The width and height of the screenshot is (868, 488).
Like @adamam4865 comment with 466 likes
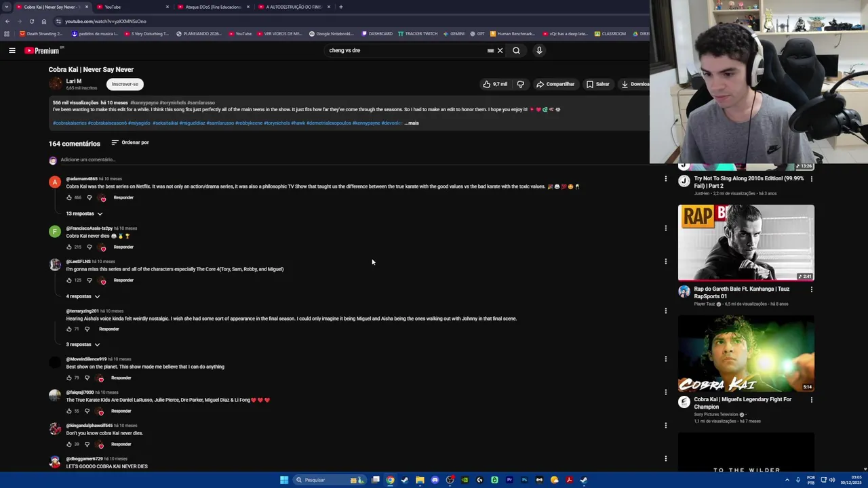[69, 197]
